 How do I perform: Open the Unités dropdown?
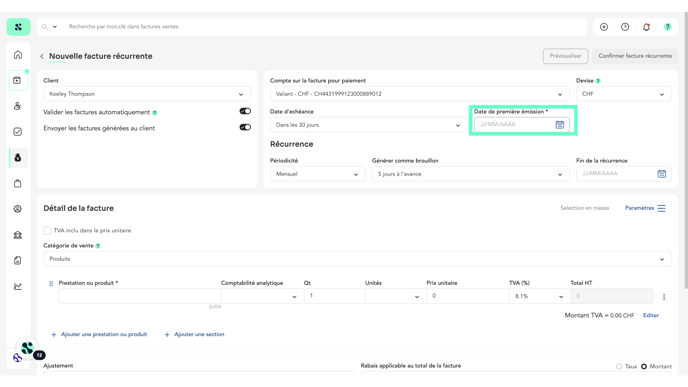pyautogui.click(x=395, y=296)
